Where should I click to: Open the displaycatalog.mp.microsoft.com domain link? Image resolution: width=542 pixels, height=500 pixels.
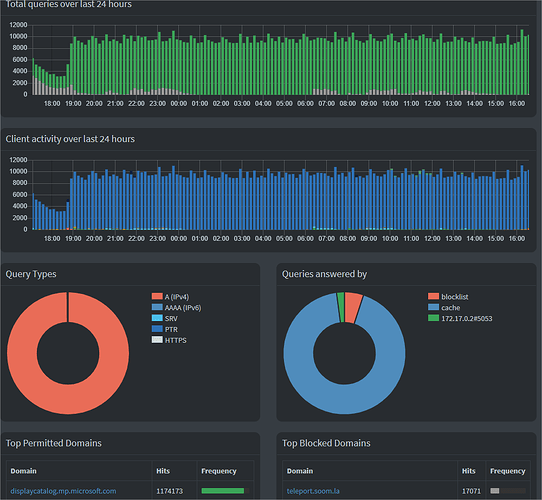coord(63,491)
